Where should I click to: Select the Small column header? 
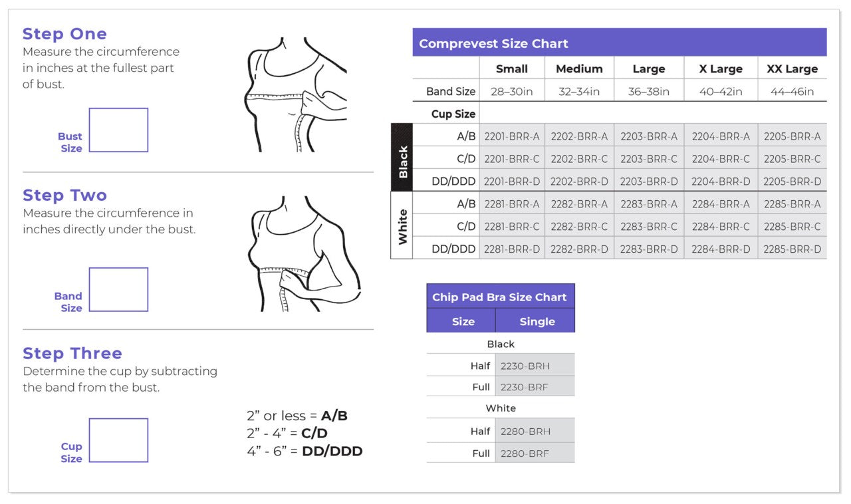(x=512, y=69)
